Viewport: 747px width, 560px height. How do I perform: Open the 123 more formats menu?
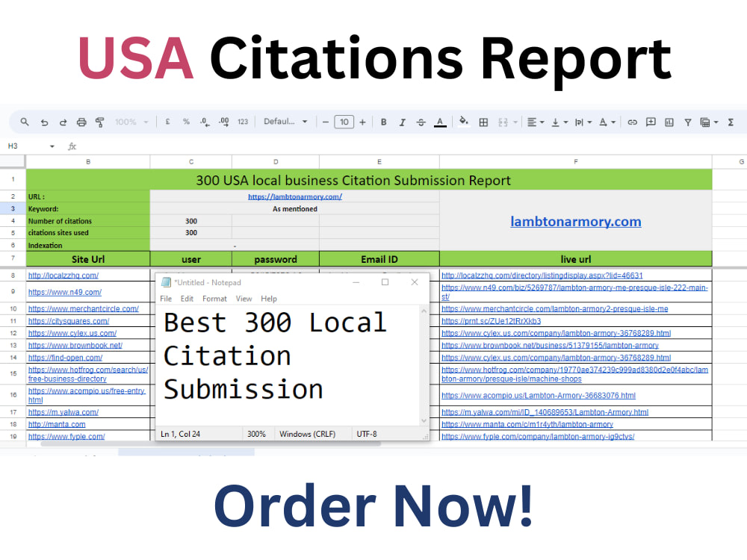[243, 122]
